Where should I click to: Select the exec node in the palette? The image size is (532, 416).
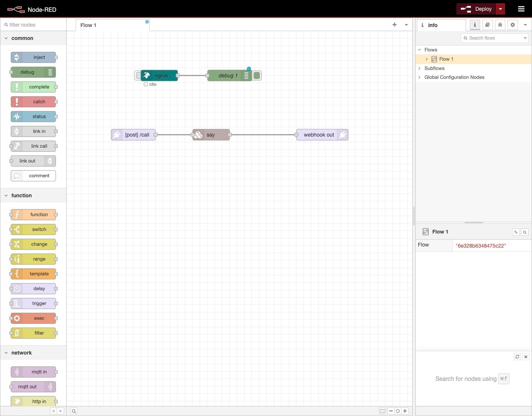tap(33, 318)
